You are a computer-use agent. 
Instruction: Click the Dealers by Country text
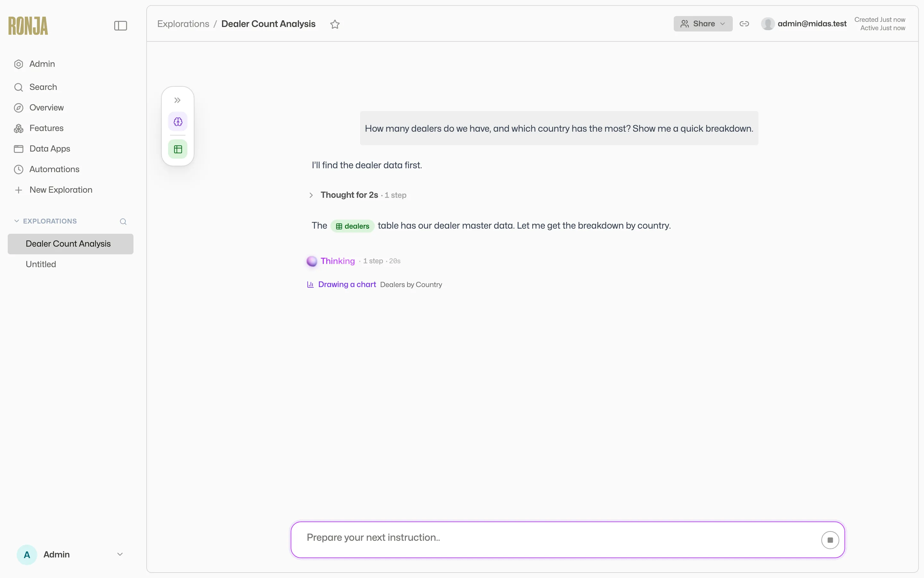pos(411,285)
